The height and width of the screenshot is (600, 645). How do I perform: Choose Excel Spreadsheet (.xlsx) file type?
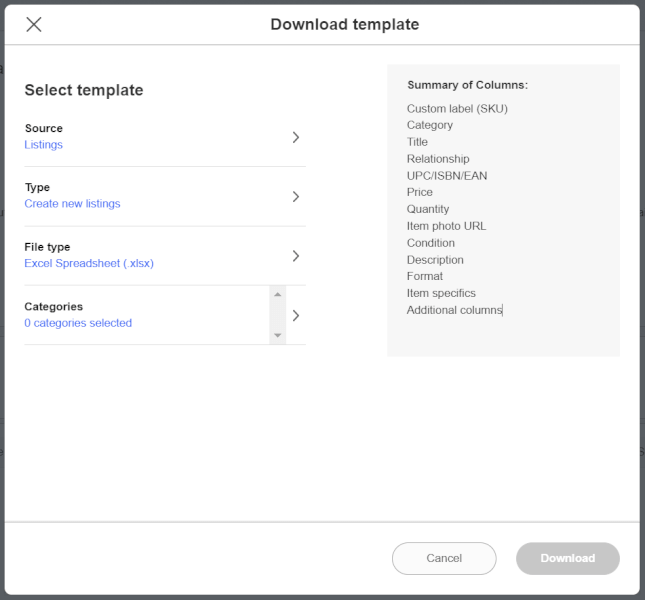89,263
